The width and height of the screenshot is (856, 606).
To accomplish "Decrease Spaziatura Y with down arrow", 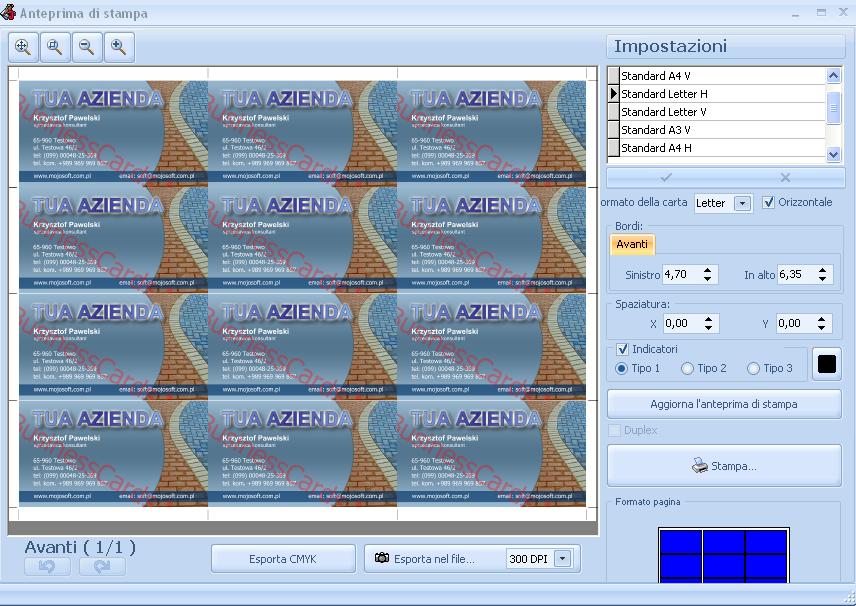I will click(x=822, y=328).
